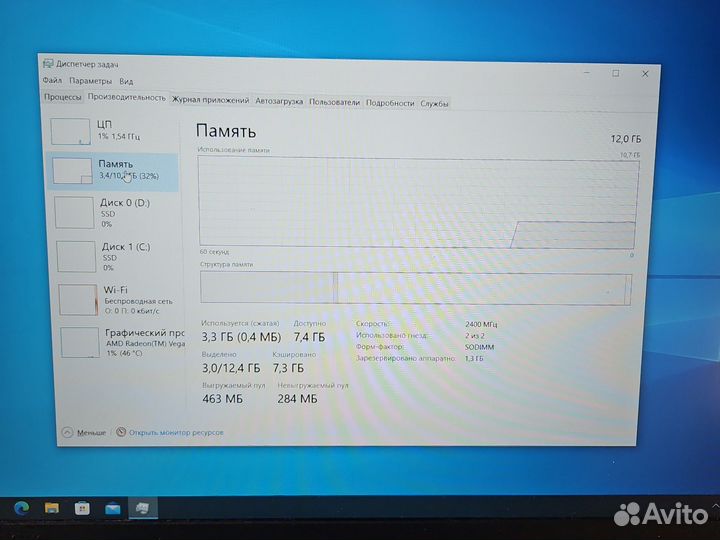Screen dimensions: 720x540
Task: Click the Task Manager taskbar icon
Action: tap(143, 508)
